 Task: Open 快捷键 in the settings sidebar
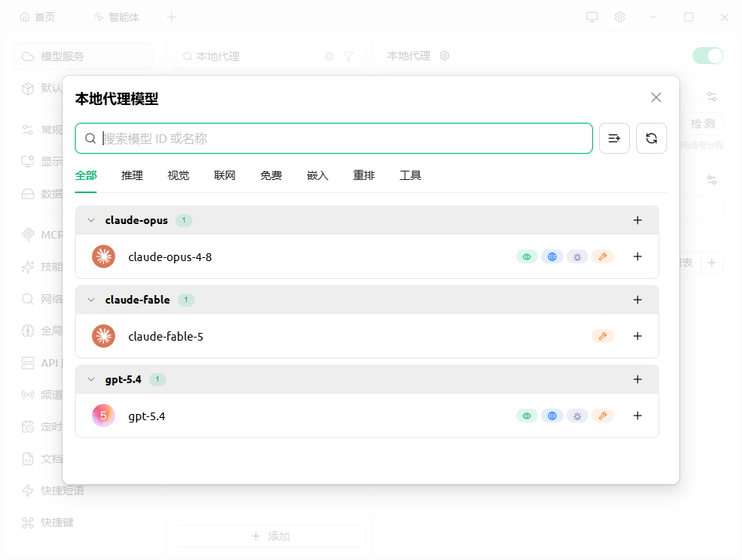(48, 522)
